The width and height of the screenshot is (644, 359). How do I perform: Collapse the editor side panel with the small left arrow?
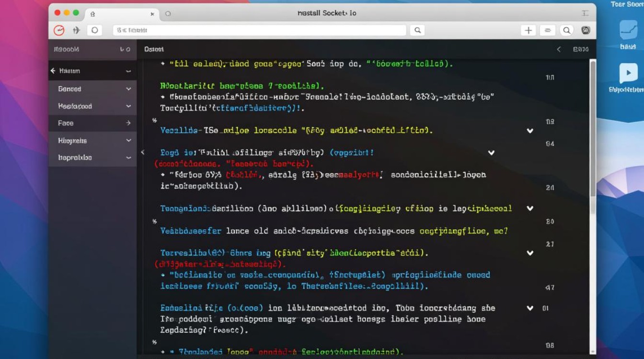pos(142,152)
